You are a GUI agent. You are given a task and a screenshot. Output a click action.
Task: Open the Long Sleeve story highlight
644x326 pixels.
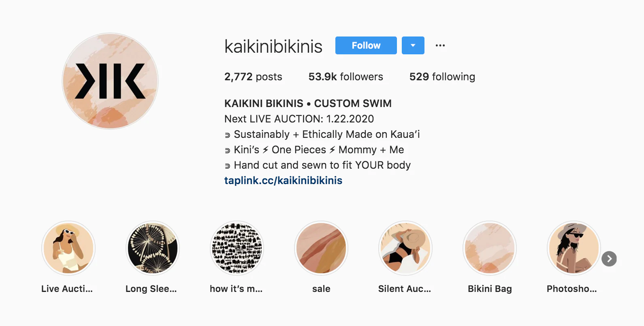coord(153,248)
